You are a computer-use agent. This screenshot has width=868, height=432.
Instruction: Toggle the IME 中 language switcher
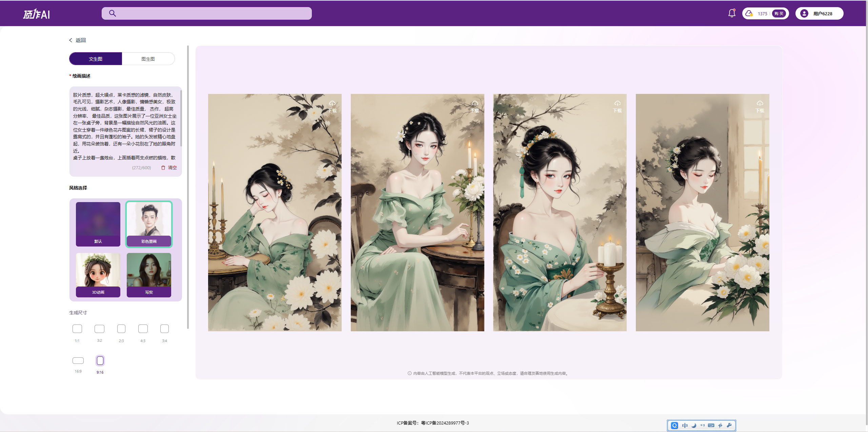click(685, 425)
